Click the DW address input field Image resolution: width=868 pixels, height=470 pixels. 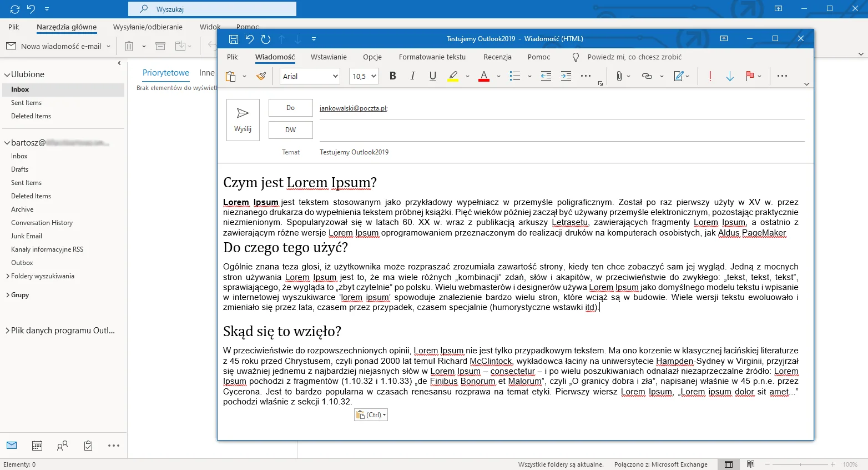coord(562,130)
